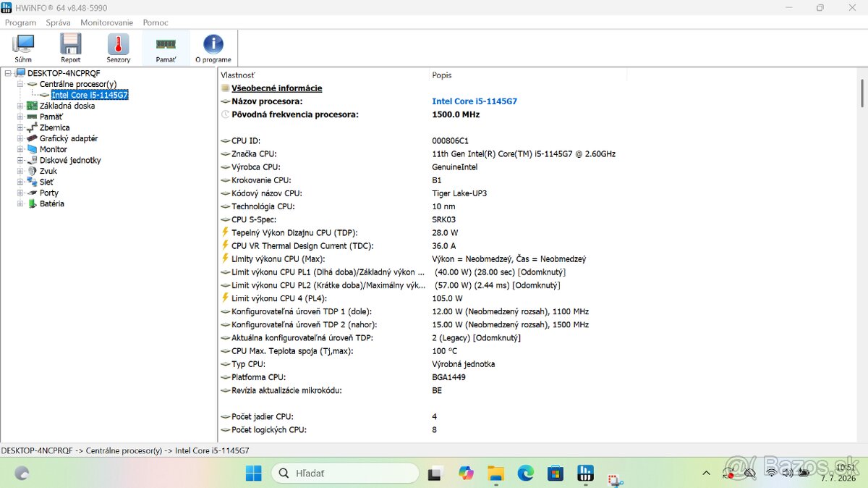This screenshot has height=488, width=868.
Task: Select the Zvuk tree item label
Action: tap(47, 171)
